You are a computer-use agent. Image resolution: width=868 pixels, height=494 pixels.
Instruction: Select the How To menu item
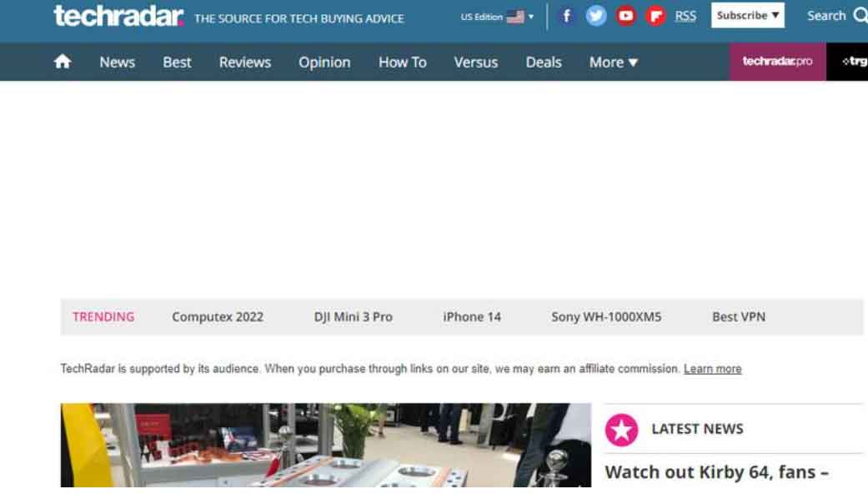[x=402, y=62]
